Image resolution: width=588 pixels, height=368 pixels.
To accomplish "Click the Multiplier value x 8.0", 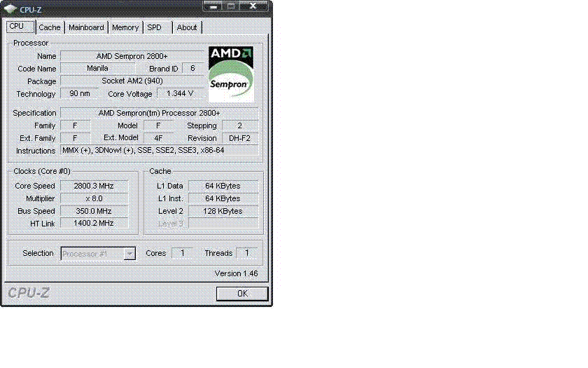I will click(x=94, y=198).
